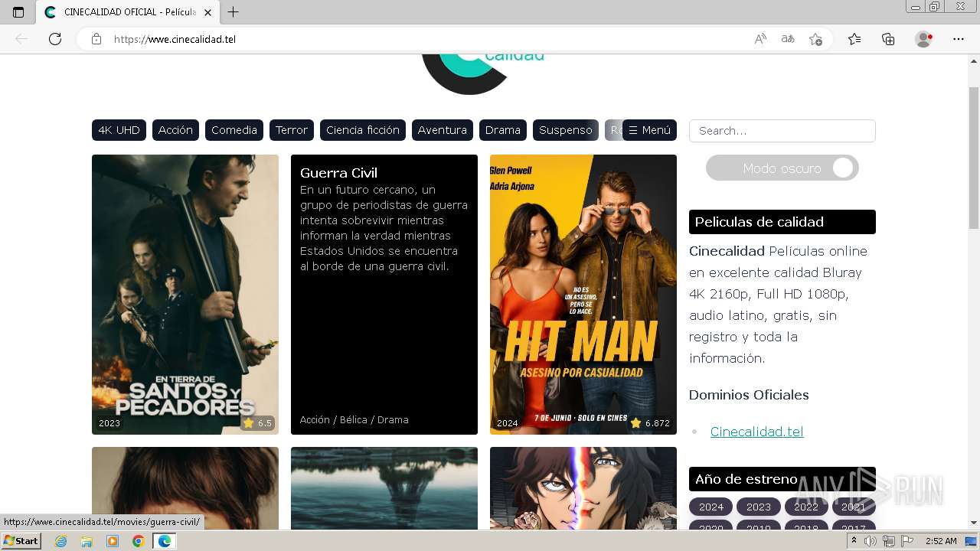Image resolution: width=980 pixels, height=551 pixels.
Task: Click the address bar URL
Action: (x=175, y=39)
